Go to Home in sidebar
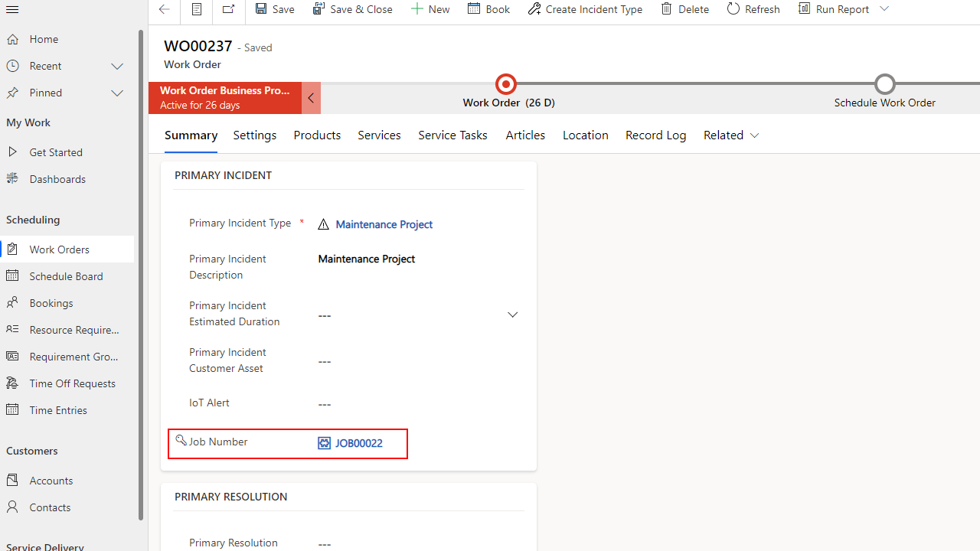Image resolution: width=980 pixels, height=551 pixels. tap(67, 39)
